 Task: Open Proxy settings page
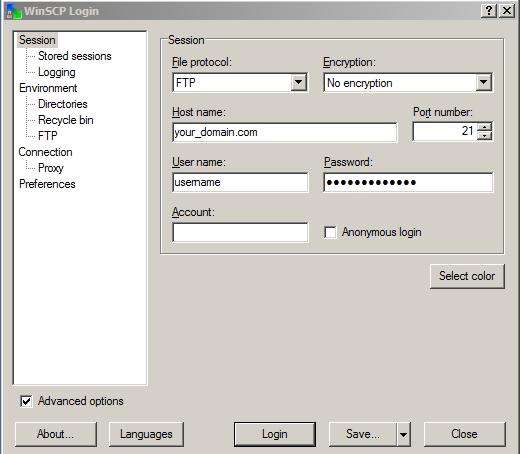tap(51, 168)
